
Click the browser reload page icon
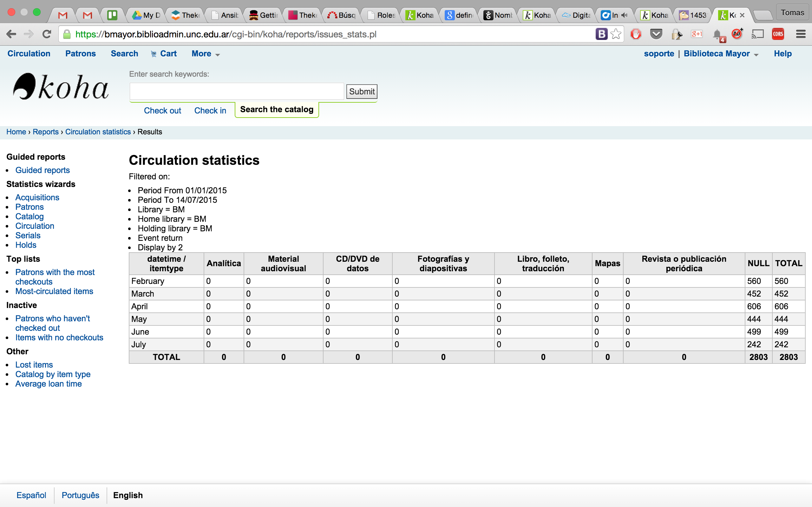pyautogui.click(x=47, y=34)
